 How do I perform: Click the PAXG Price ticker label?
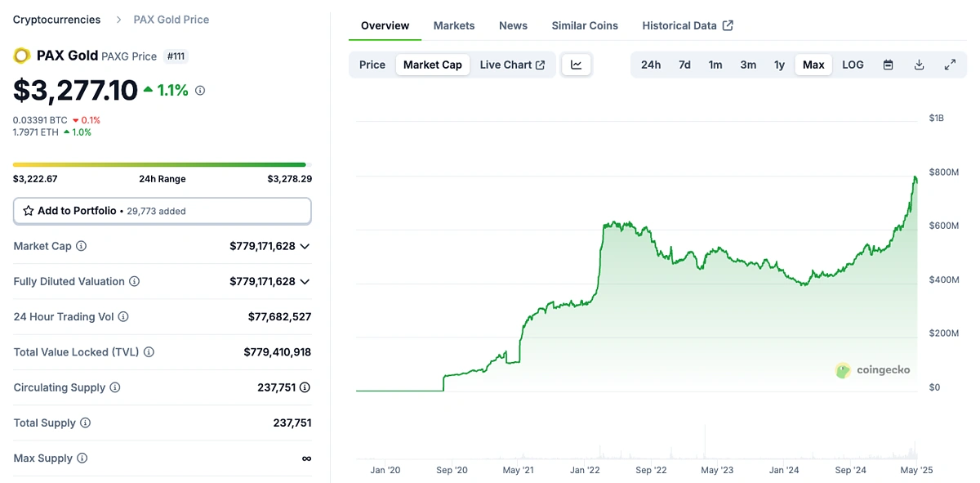[129, 56]
